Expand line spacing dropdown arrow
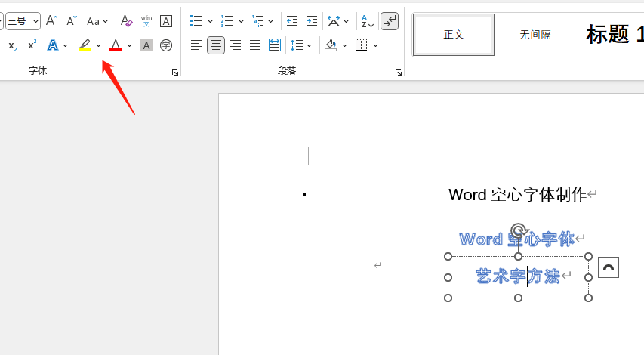 coord(310,45)
